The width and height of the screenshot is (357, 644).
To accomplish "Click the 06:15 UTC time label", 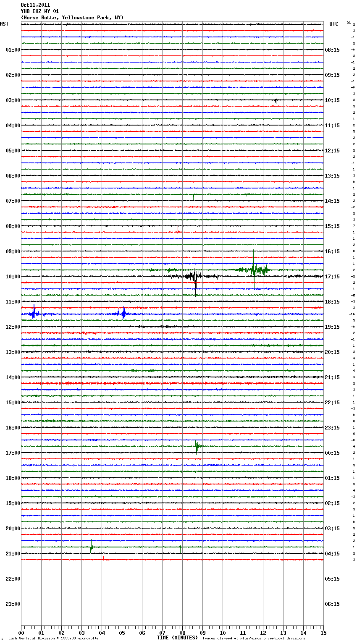I will pos(332,604).
